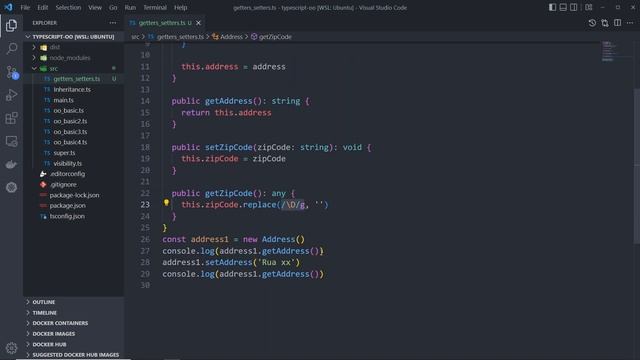
Task: Open Manage settings gear icon
Action: coord(11,348)
